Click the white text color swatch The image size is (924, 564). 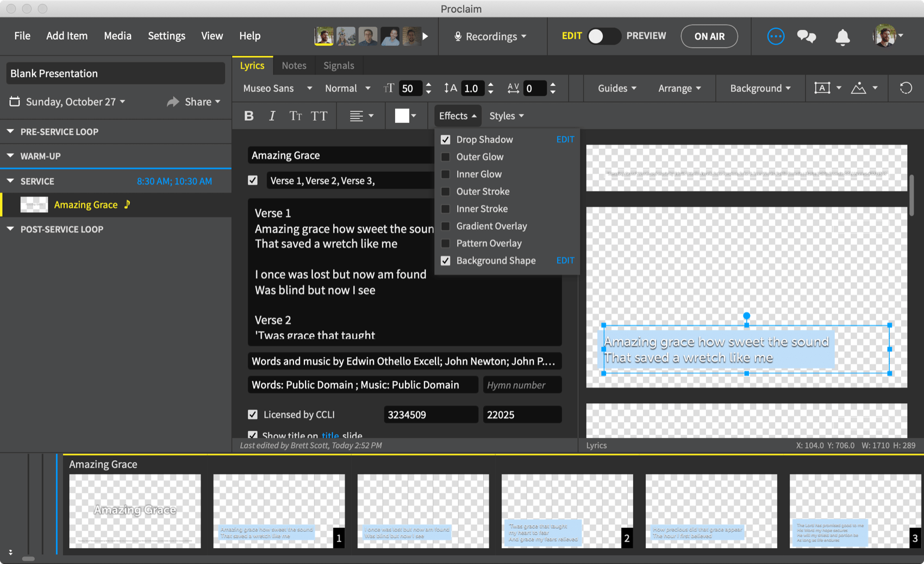pyautogui.click(x=402, y=116)
